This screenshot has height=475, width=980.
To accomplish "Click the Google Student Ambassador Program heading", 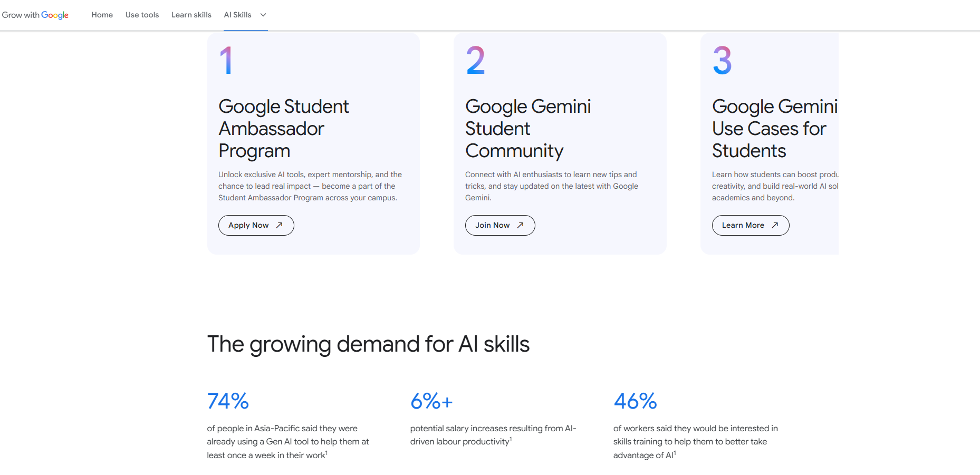I will 284,129.
